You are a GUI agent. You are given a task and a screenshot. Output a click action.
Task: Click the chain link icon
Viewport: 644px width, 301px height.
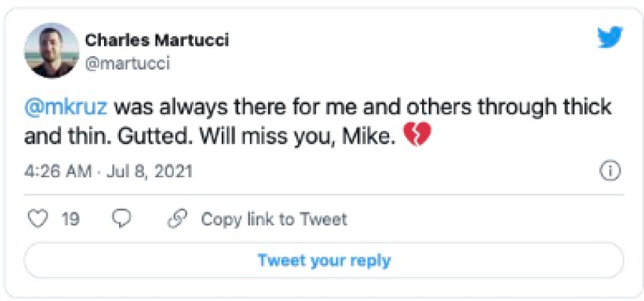(177, 220)
